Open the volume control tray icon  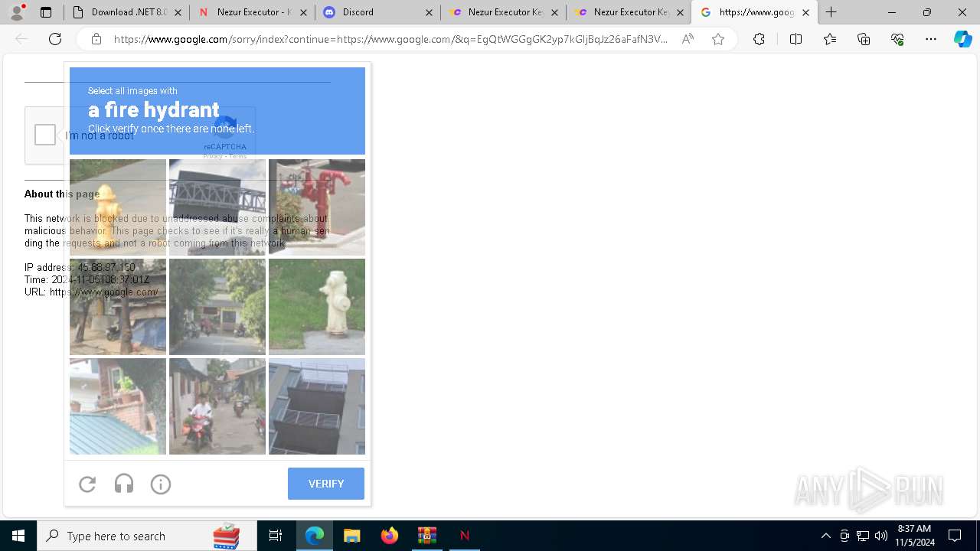click(x=881, y=536)
